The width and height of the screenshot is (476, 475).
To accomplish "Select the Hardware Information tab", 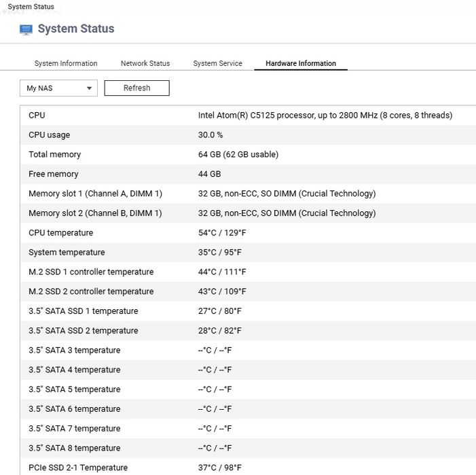I will tap(301, 64).
